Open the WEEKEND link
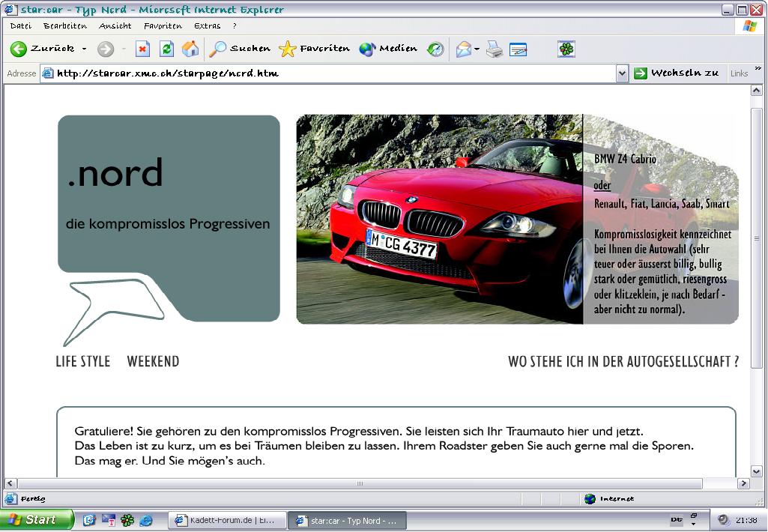Screen dimensions: 768x532 [153, 362]
